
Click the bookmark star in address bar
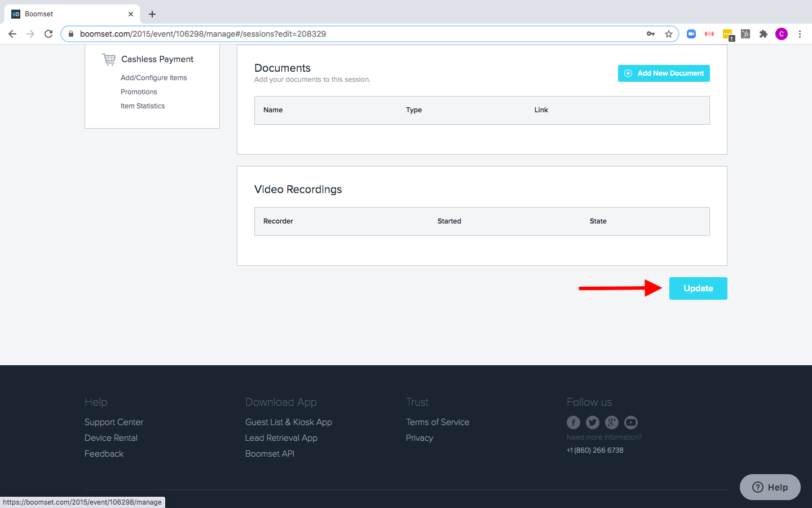(x=669, y=34)
